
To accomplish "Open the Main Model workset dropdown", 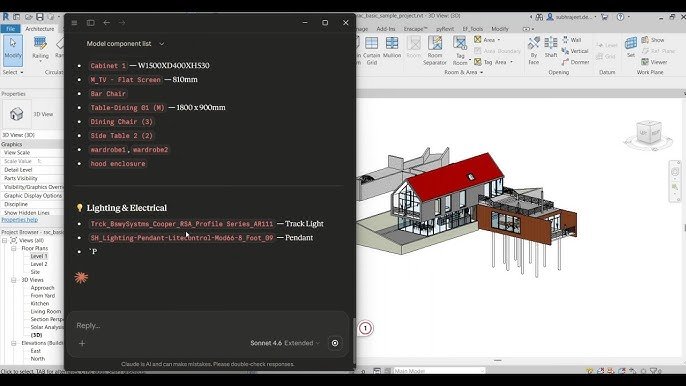I will point(439,371).
